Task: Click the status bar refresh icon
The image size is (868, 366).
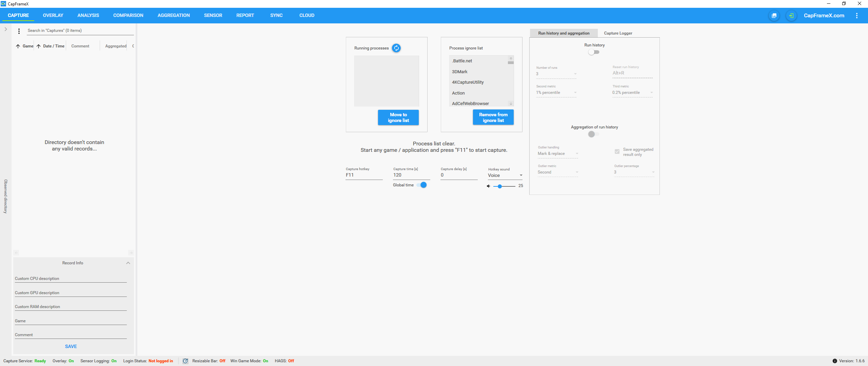Action: 185,361
